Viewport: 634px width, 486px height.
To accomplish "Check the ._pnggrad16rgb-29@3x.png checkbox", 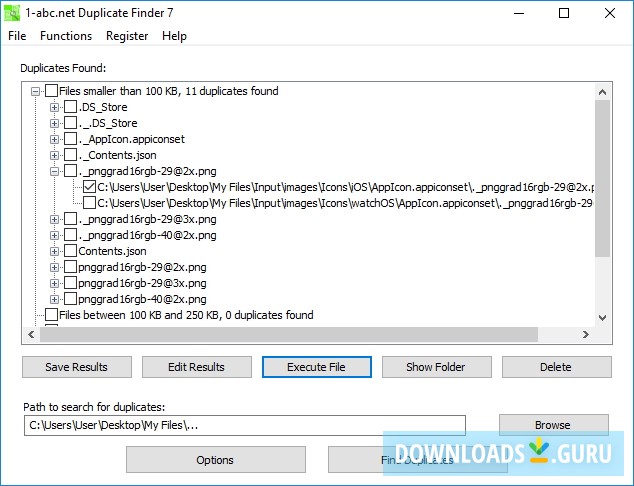I will point(70,219).
